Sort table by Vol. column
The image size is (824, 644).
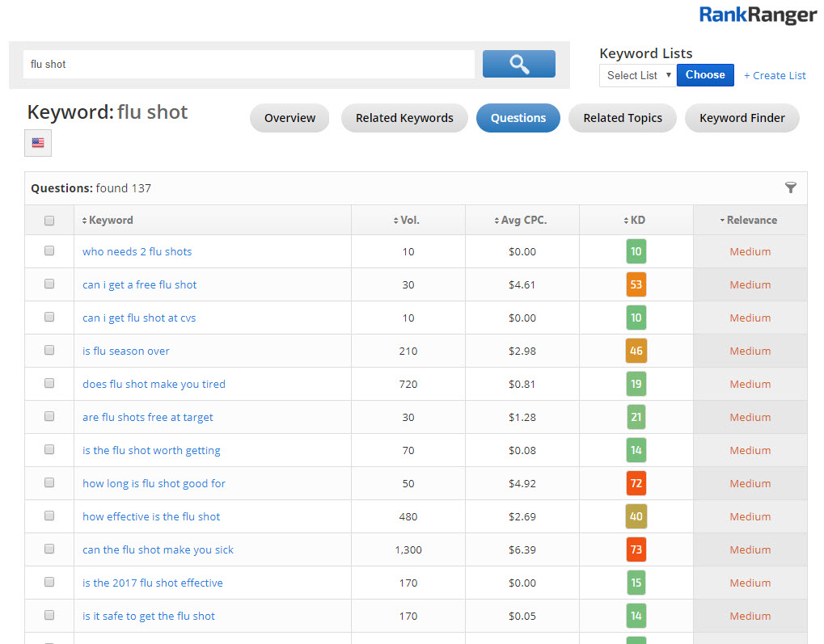tap(410, 220)
